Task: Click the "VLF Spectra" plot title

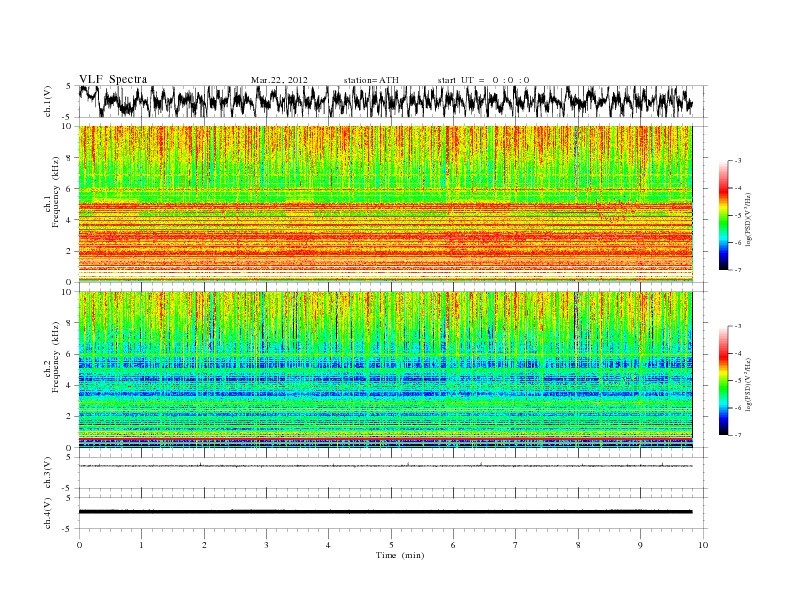Action: coord(113,79)
